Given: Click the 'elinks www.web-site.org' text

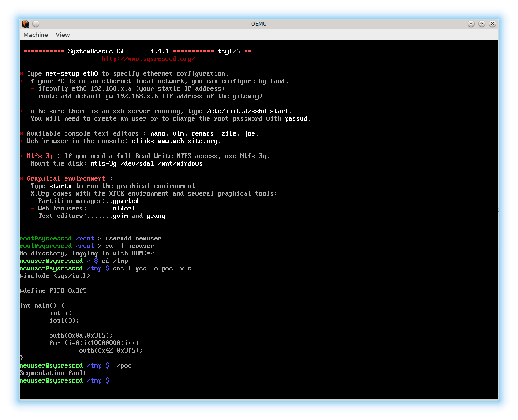Looking at the screenshot, I should click(174, 141).
